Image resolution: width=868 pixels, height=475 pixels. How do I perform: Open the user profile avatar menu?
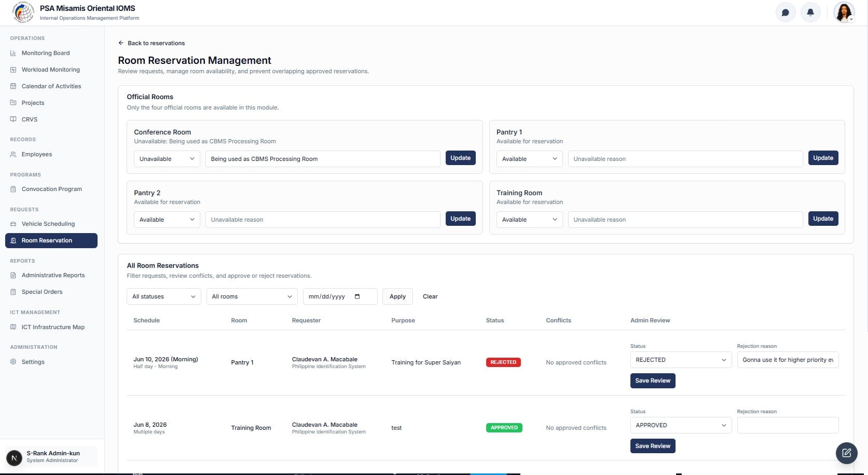[x=844, y=12]
